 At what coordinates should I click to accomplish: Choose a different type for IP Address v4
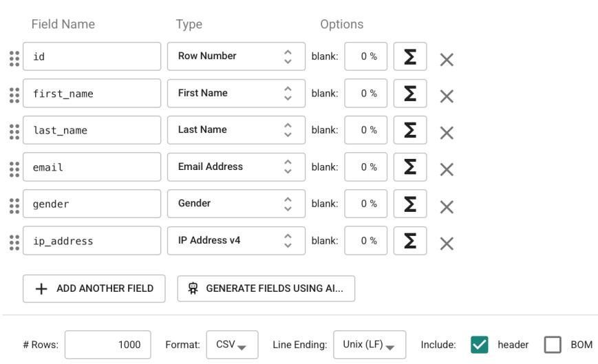pyautogui.click(x=236, y=241)
